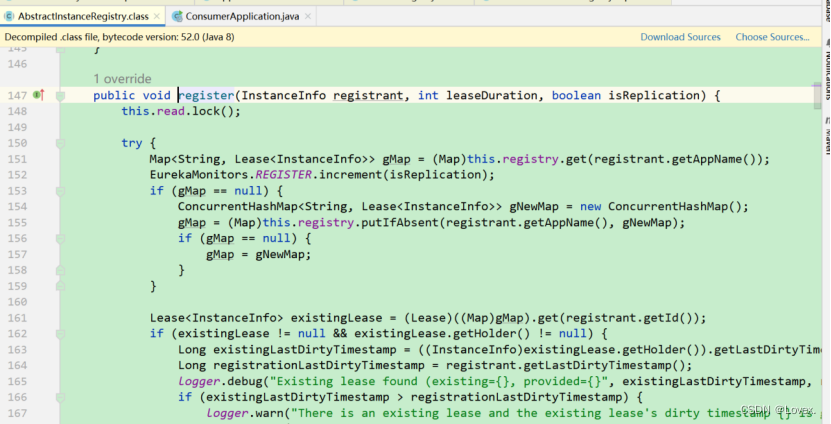Click 'existingLease' variable on line 161
This screenshot has width=831, height=424.
336,318
